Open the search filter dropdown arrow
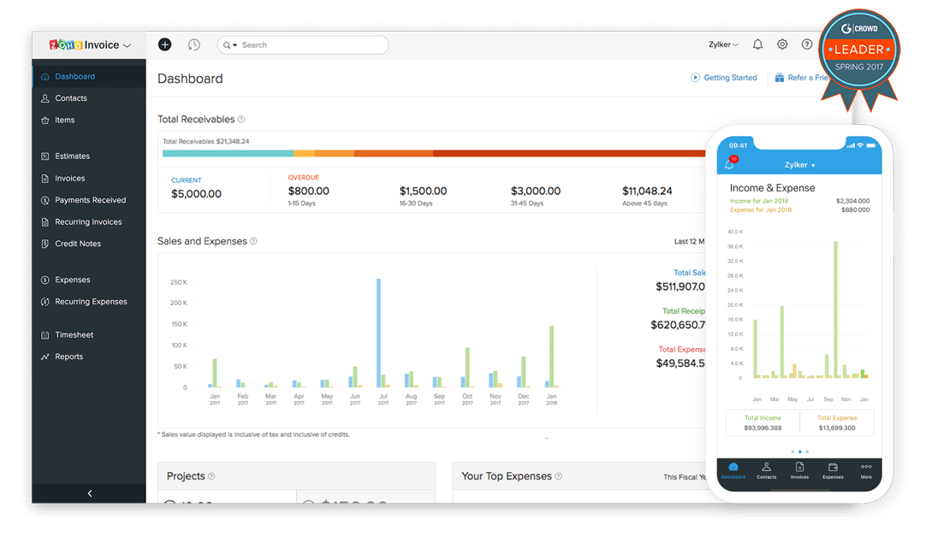Viewport: 943px width, 560px height. coord(231,45)
